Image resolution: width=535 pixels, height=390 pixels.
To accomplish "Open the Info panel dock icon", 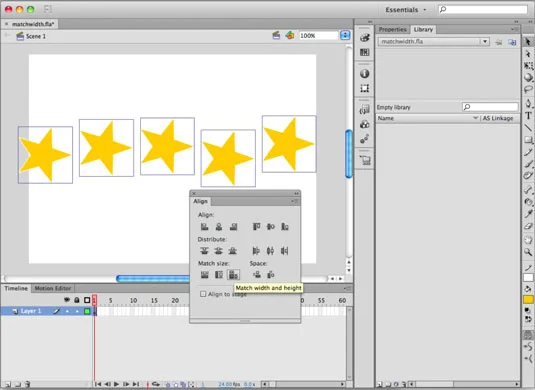I will click(364, 74).
